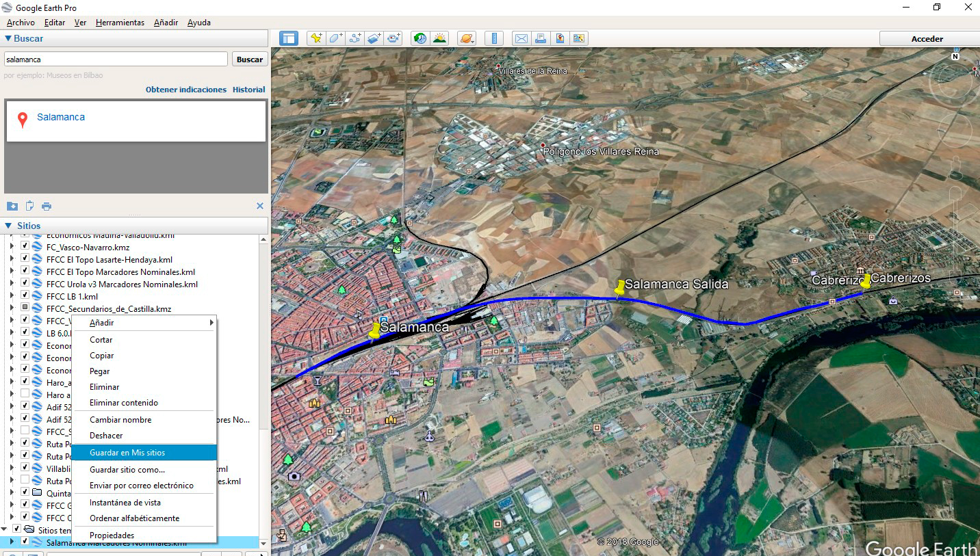
Task: Click the search field containing salamanca
Action: [116, 59]
